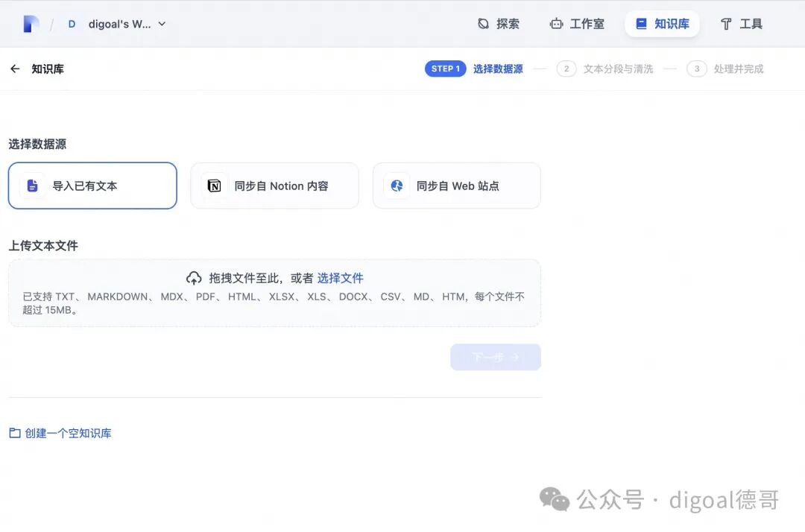Viewport: 805px width, 532px height.
Task: Choose 同步自 Web 站点 data source
Action: [457, 186]
